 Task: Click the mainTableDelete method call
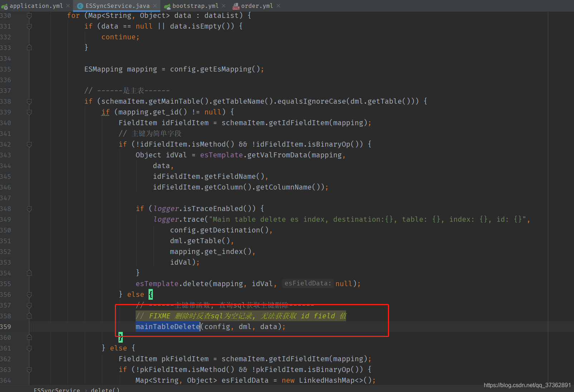(x=167, y=327)
